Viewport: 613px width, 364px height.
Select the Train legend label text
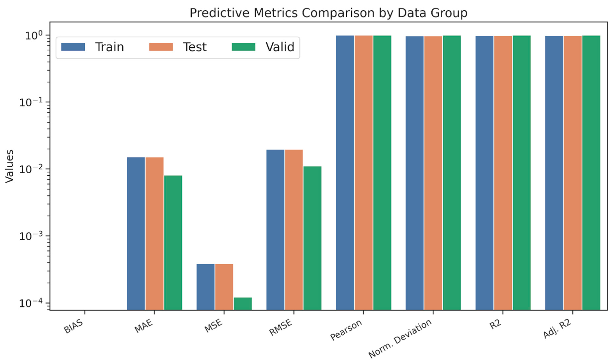(x=109, y=47)
